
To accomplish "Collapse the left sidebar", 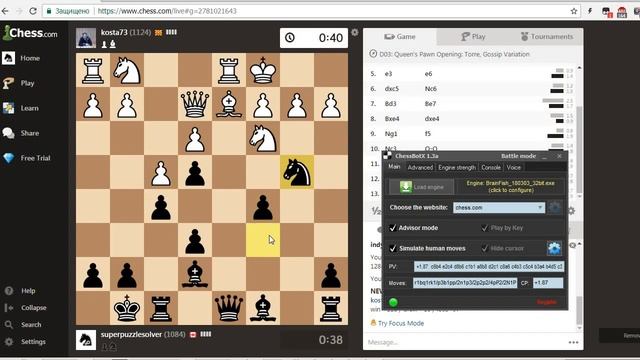I will (x=33, y=308).
